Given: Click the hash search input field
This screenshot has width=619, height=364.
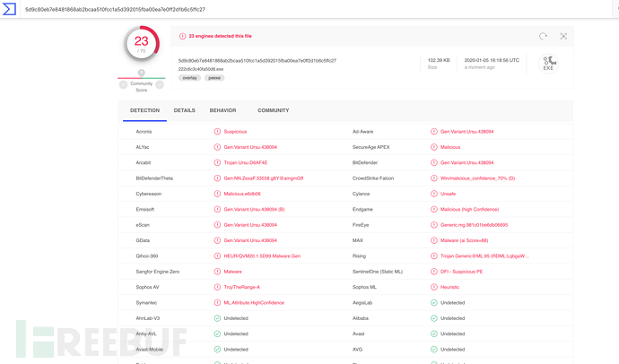Looking at the screenshot, I should pyautogui.click(x=316, y=9).
